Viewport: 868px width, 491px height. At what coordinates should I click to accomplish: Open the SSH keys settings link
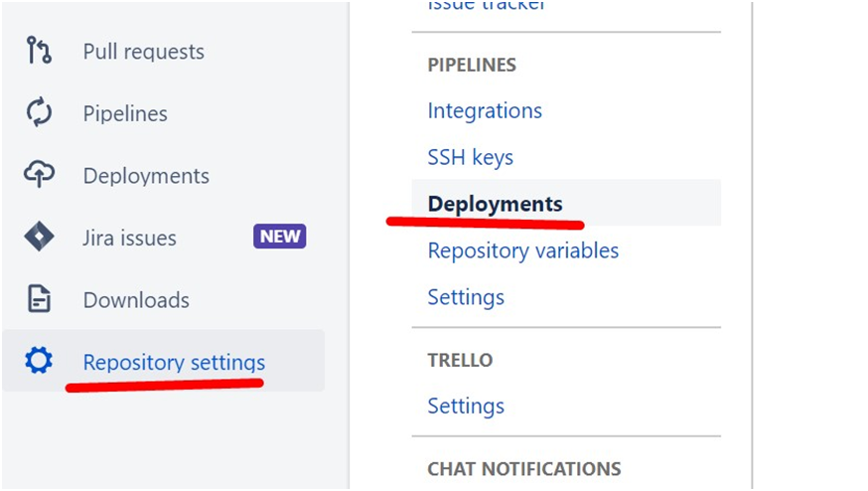pos(470,157)
